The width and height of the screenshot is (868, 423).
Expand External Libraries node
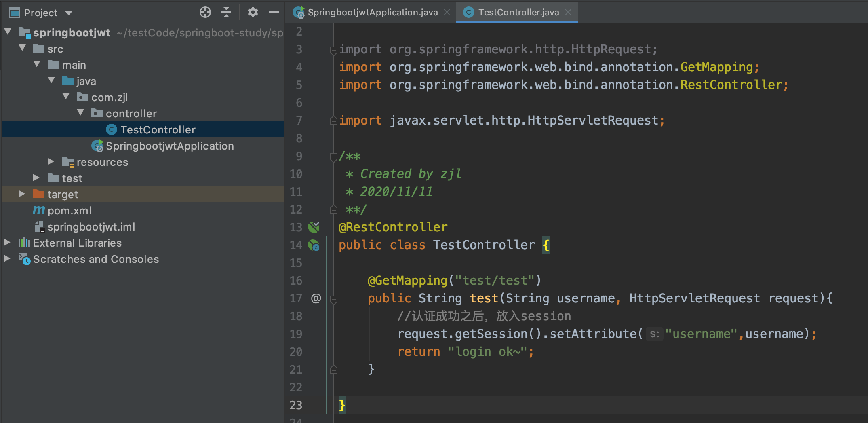7,242
